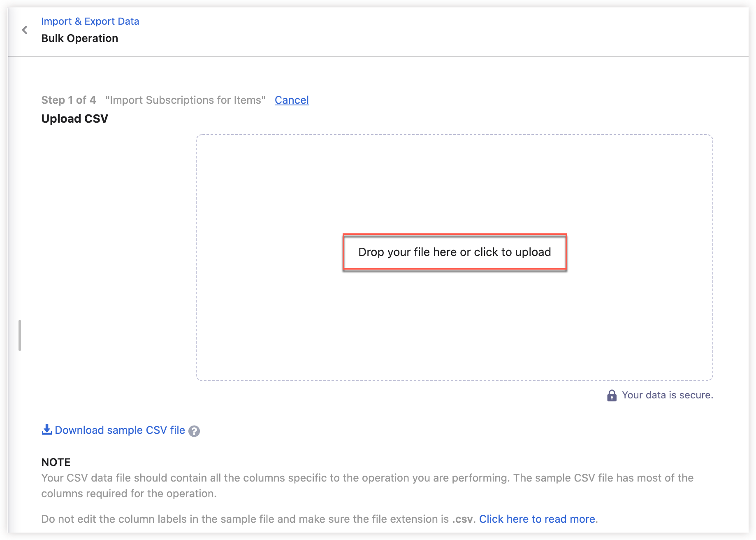Click the bold .csv extension text
756x540 pixels.
(x=462, y=519)
